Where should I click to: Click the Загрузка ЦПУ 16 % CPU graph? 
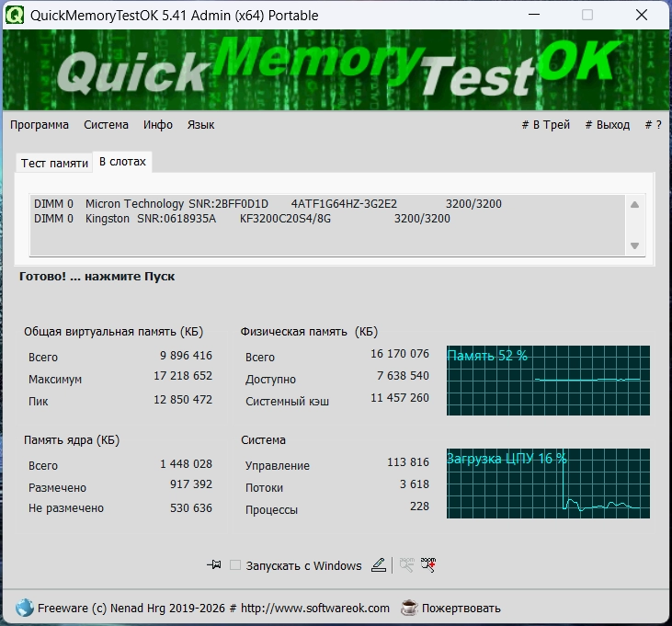point(548,484)
